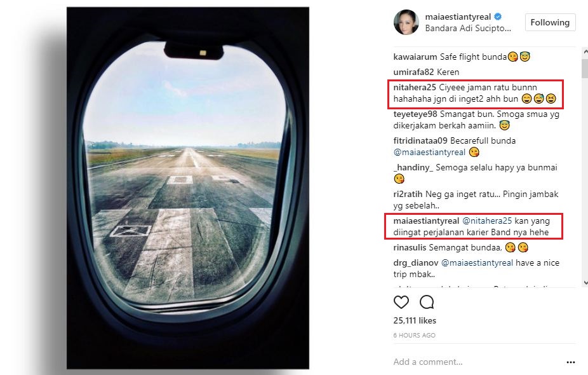Viewport: 588px width, 375px height.
Task: Click the comments scrollbar down arrow
Action: coord(585,282)
